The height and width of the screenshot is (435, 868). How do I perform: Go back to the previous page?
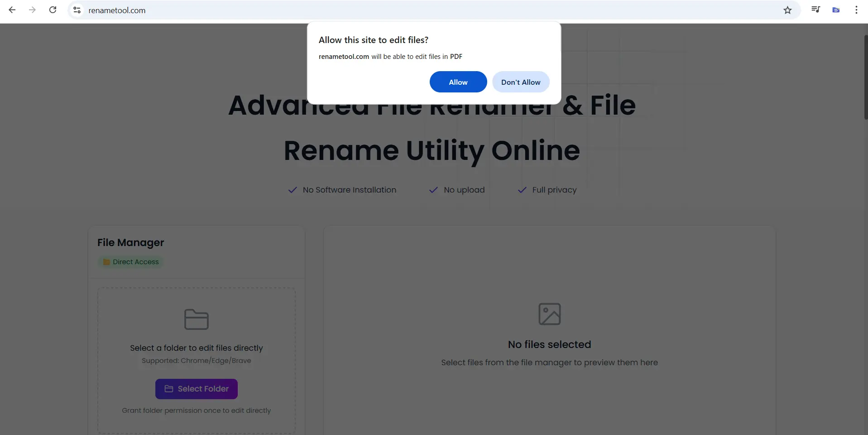pos(12,10)
